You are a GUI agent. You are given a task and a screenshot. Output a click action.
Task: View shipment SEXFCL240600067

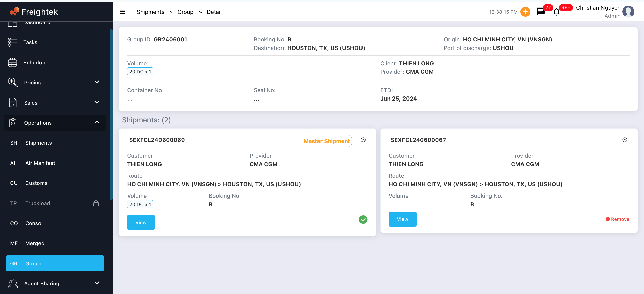402,219
